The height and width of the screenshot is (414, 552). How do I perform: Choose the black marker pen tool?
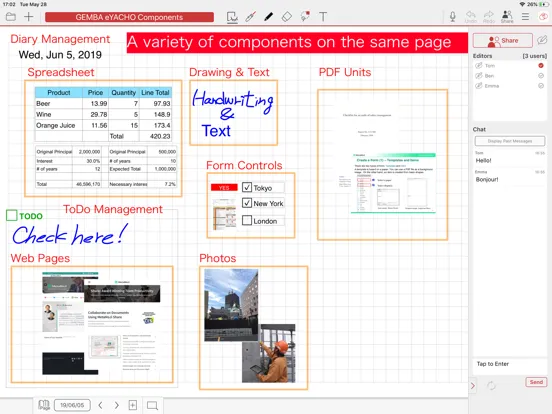click(269, 17)
